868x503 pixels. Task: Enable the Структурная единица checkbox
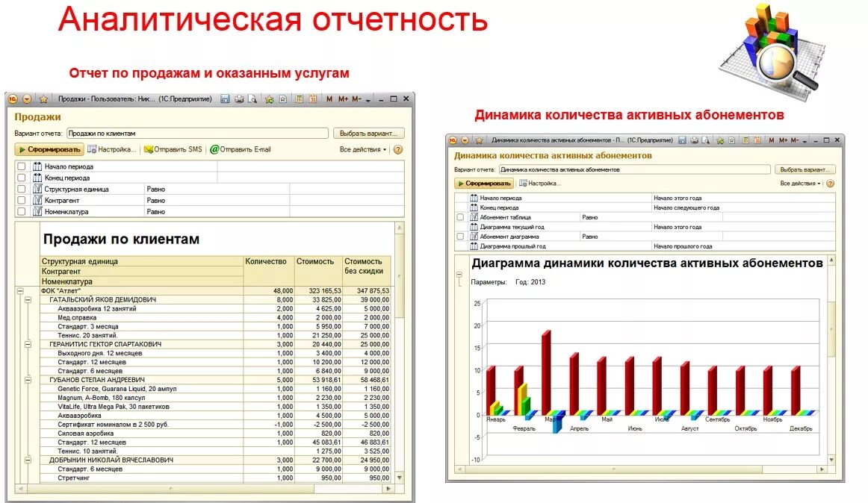pyautogui.click(x=21, y=189)
